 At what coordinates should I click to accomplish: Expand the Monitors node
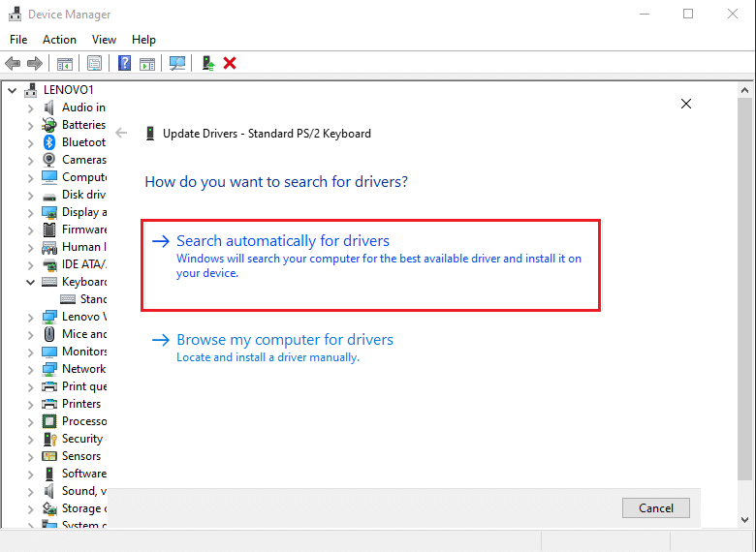click(x=30, y=353)
